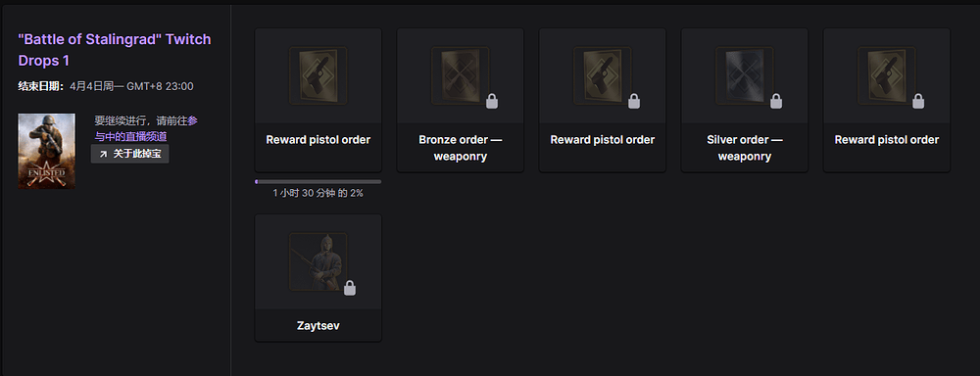Click the Enlisted game cover thumbnail
This screenshot has width=980, height=376.
pyautogui.click(x=47, y=151)
